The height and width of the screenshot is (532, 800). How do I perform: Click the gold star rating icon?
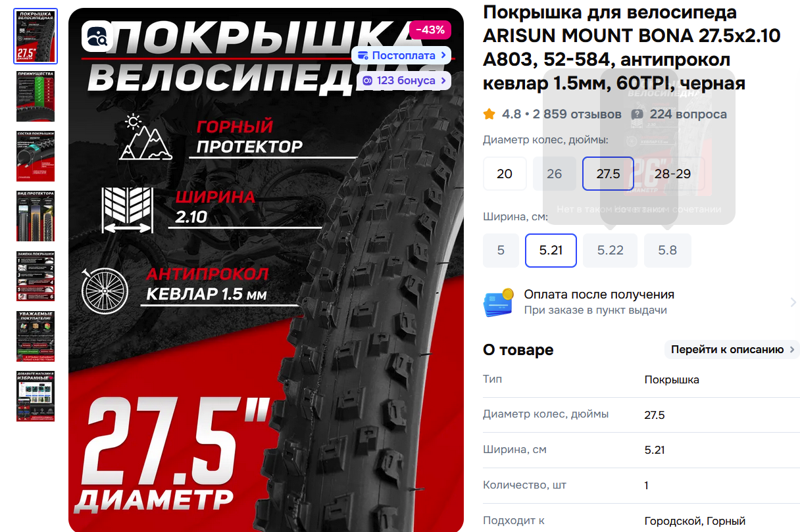[489, 114]
